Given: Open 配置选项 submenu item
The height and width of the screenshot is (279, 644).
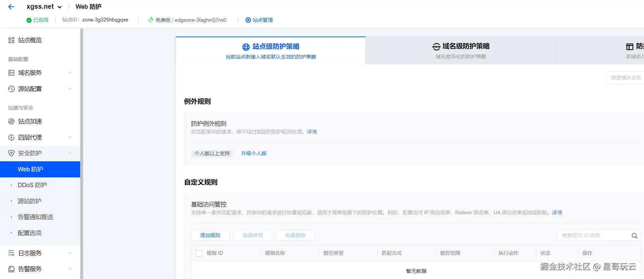Looking at the screenshot, I should coord(30,233).
